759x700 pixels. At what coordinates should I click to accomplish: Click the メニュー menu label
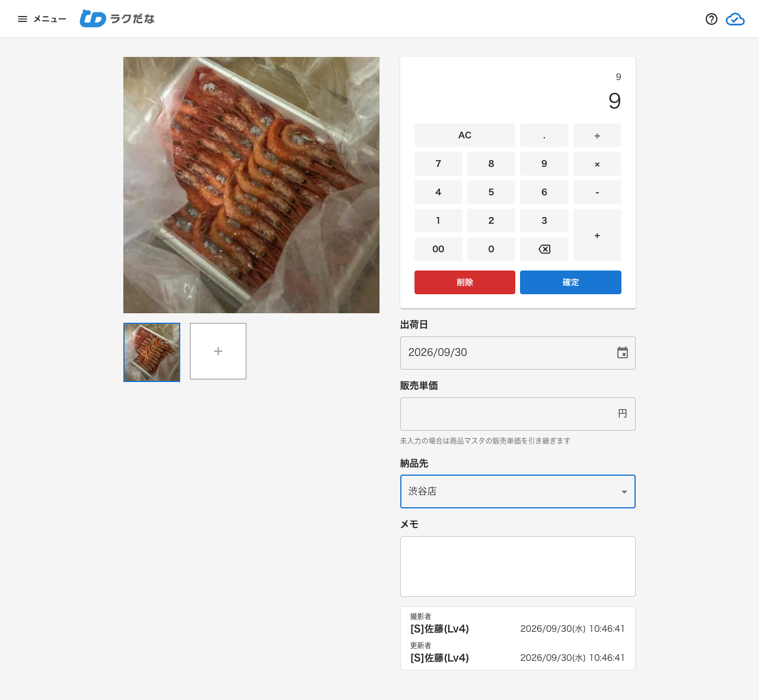click(50, 19)
